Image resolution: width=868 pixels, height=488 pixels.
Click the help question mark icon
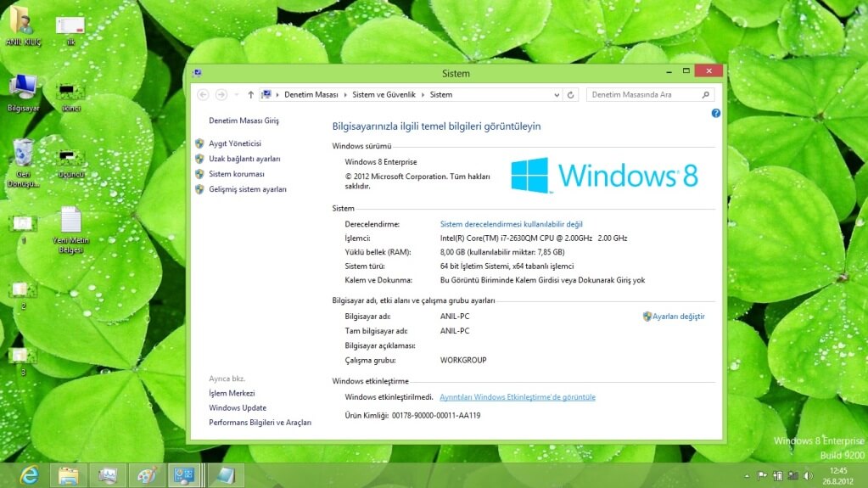[715, 113]
